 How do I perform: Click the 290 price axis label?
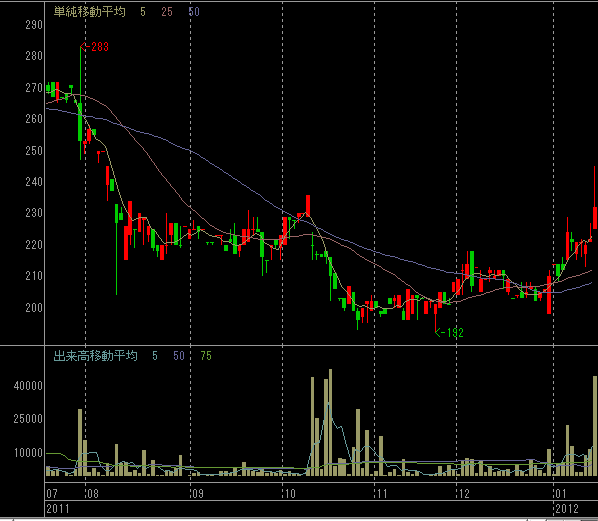point(34,25)
